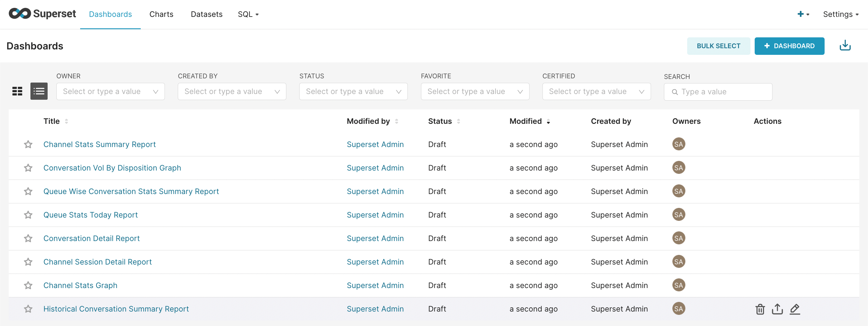Edit Historical Conversation Summary Report with pencil icon
This screenshot has height=326, width=868.
coord(794,309)
